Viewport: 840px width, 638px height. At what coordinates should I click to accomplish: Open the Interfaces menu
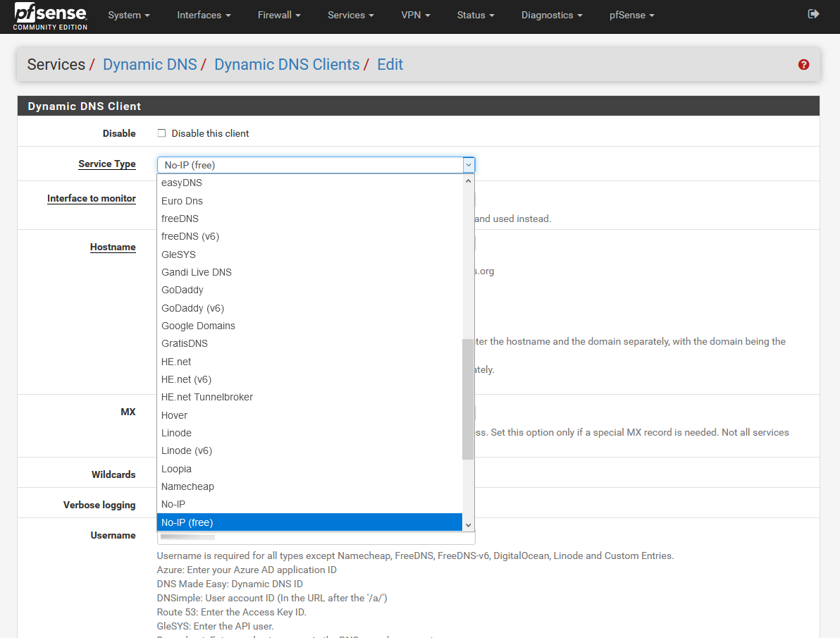click(x=204, y=15)
